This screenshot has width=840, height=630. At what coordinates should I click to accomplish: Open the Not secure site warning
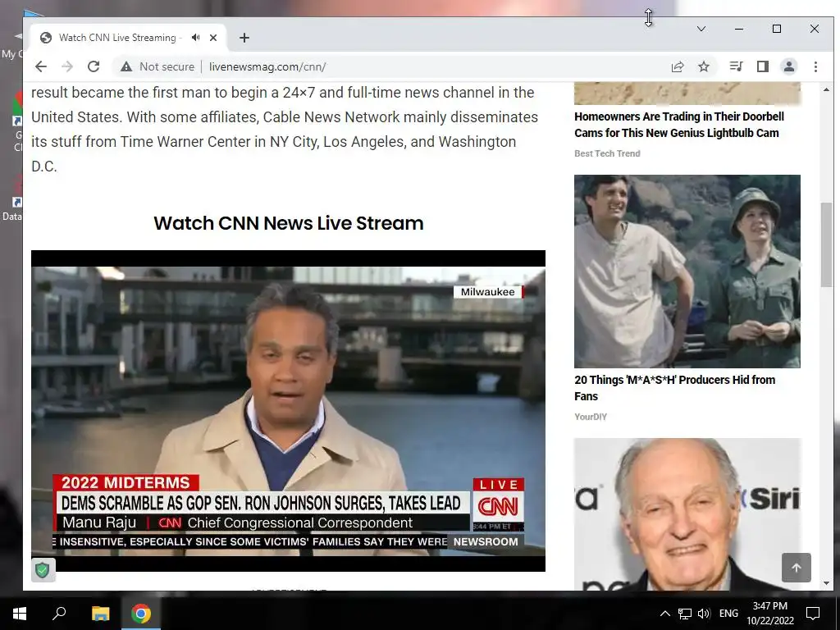click(x=157, y=66)
